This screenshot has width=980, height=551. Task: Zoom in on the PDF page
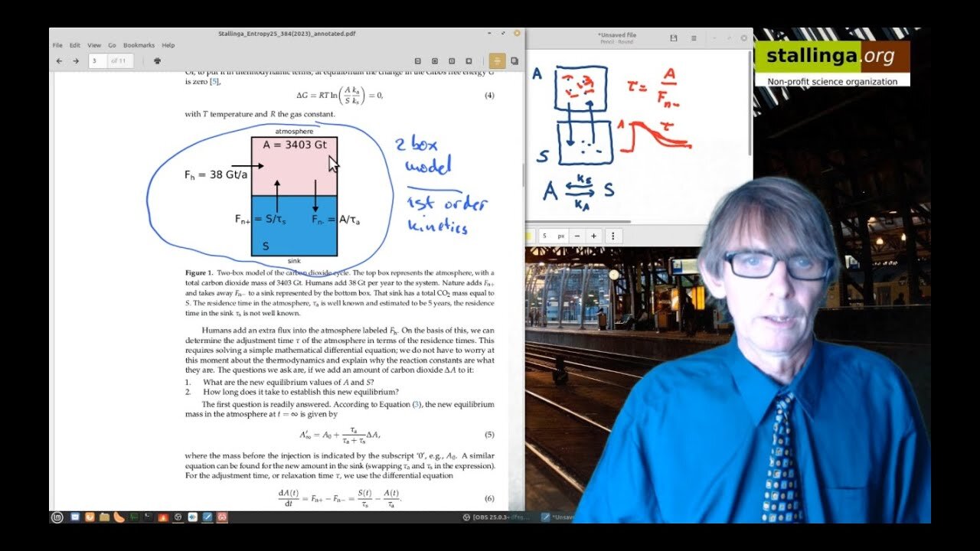[x=435, y=60]
